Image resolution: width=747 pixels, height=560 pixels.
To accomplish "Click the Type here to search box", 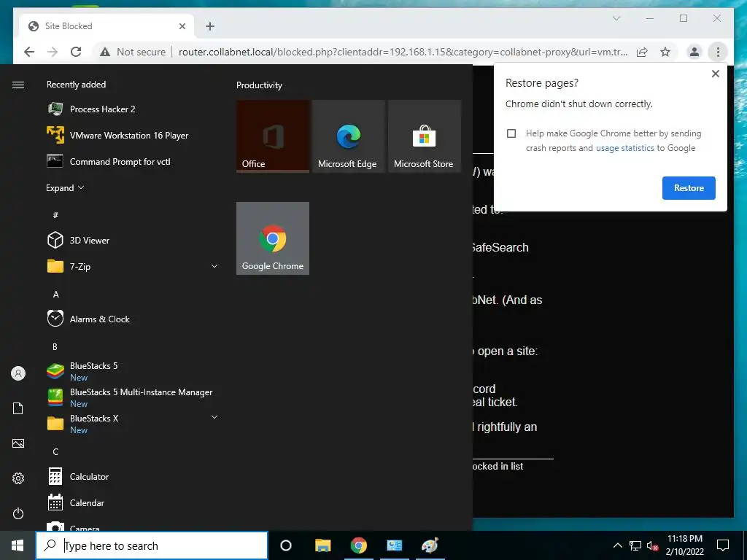I will [x=152, y=545].
